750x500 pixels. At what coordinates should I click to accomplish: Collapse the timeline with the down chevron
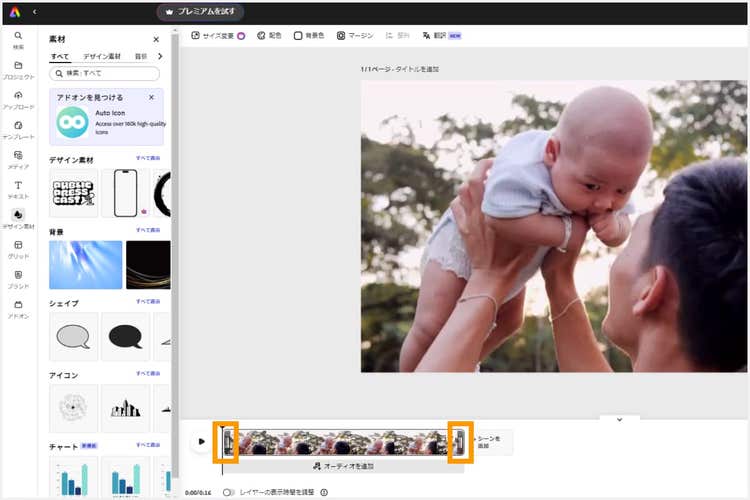(619, 420)
